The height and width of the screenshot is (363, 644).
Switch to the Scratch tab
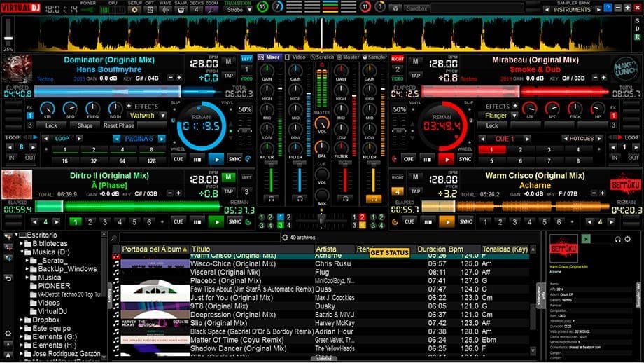[x=323, y=57]
